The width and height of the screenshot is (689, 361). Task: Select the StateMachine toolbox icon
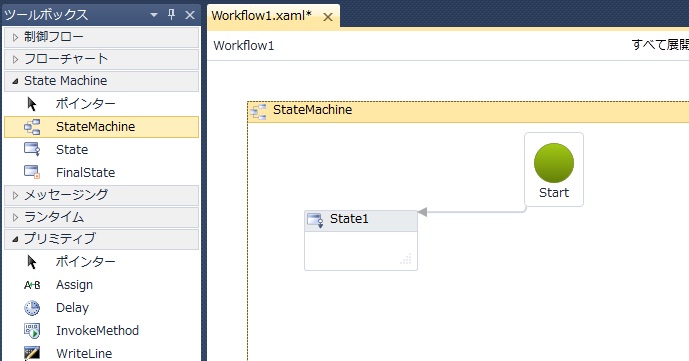click(32, 127)
